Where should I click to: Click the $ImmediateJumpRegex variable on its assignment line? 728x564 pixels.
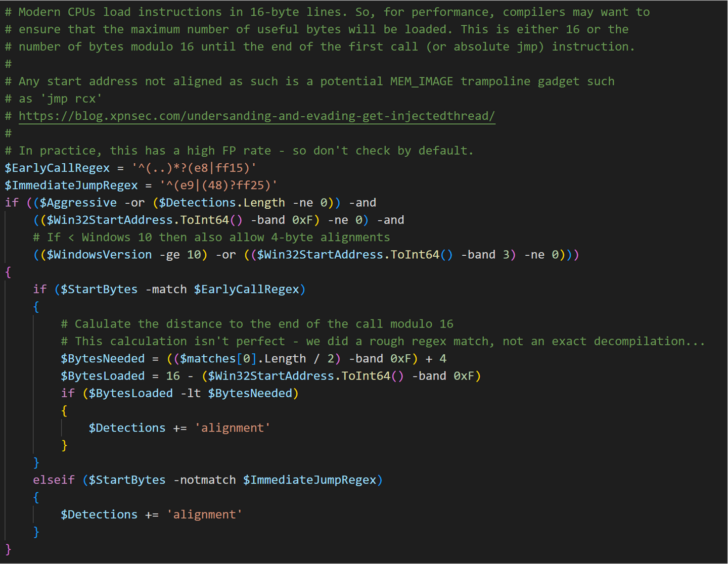click(x=71, y=185)
